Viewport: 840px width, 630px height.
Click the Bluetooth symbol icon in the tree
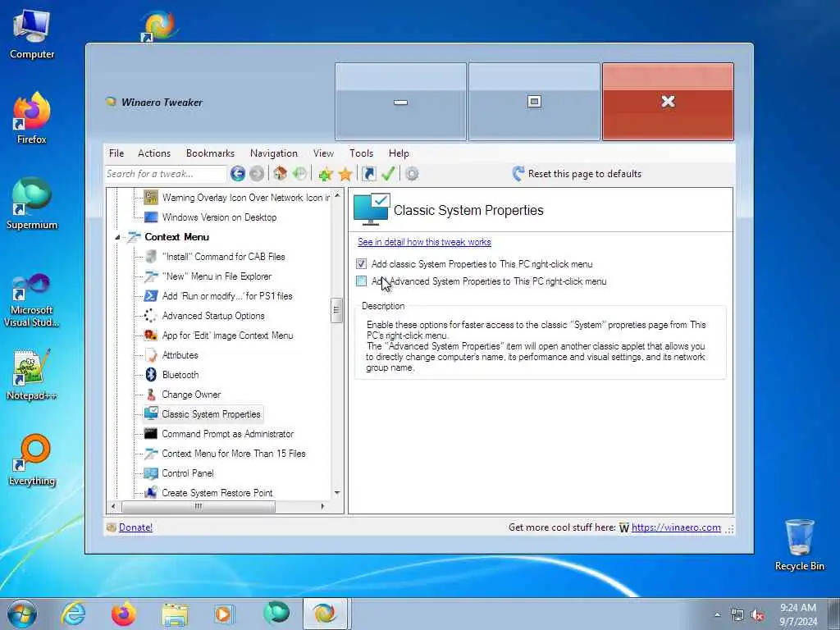(151, 374)
